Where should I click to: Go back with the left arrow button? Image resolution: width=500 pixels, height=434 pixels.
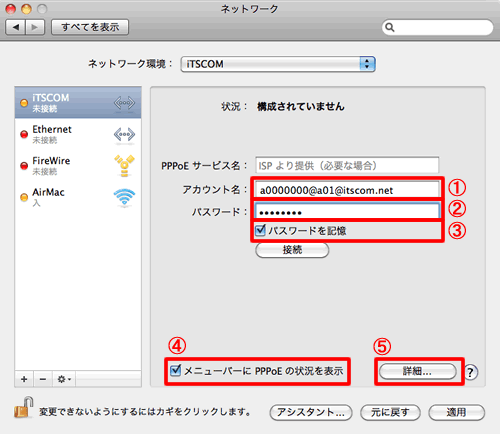click(15, 27)
